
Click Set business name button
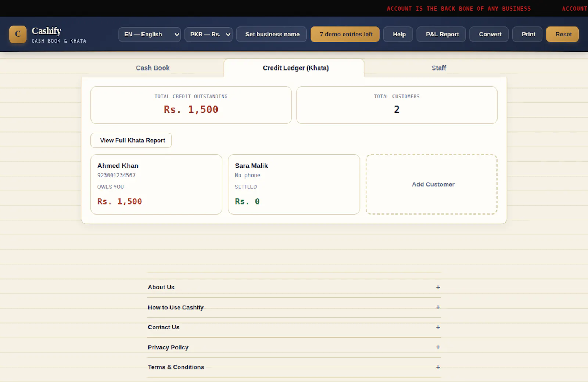[x=271, y=34]
